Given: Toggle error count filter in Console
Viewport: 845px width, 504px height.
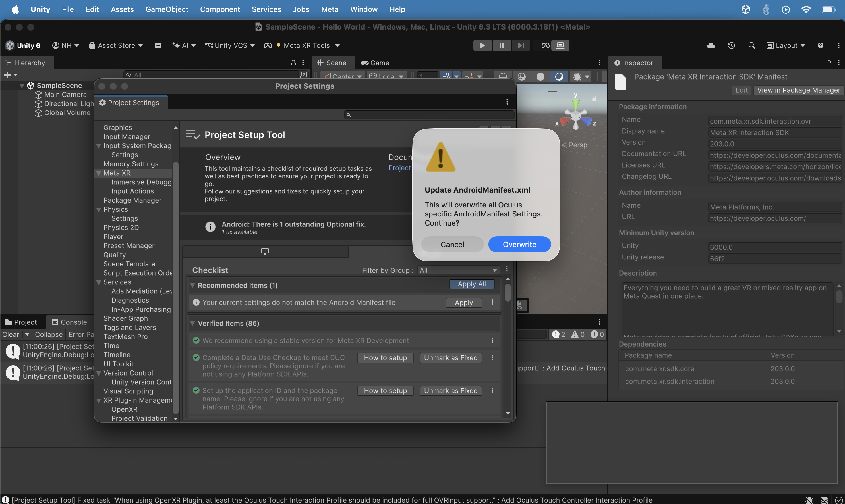Looking at the screenshot, I should coord(597,334).
